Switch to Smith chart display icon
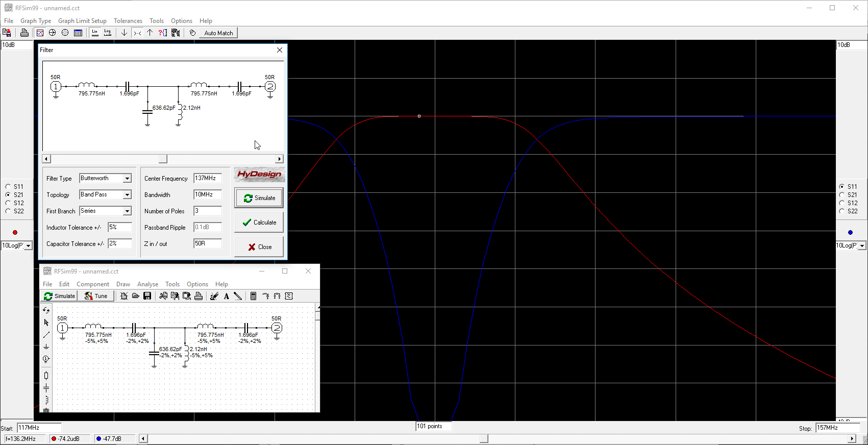The image size is (868, 445). (53, 33)
